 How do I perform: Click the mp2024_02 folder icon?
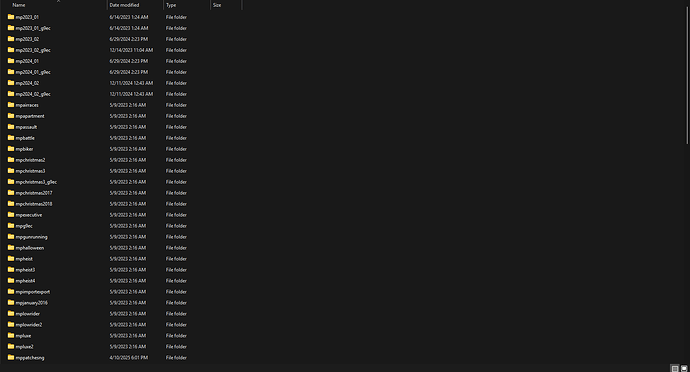click(11, 83)
